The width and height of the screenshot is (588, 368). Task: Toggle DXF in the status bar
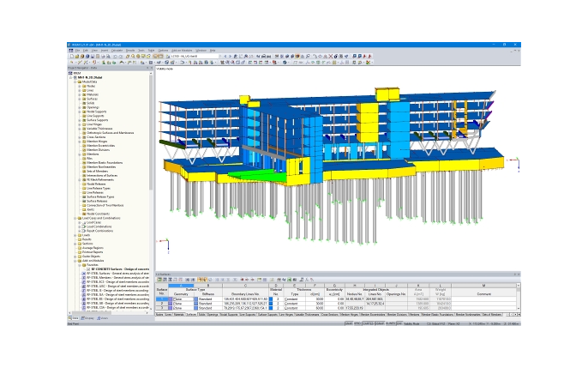[399, 323]
